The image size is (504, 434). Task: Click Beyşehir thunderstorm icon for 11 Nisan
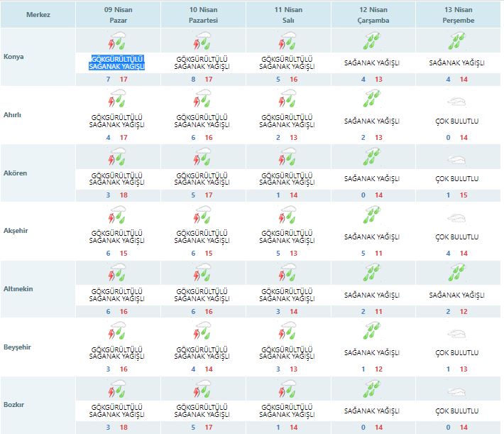[x=288, y=332]
